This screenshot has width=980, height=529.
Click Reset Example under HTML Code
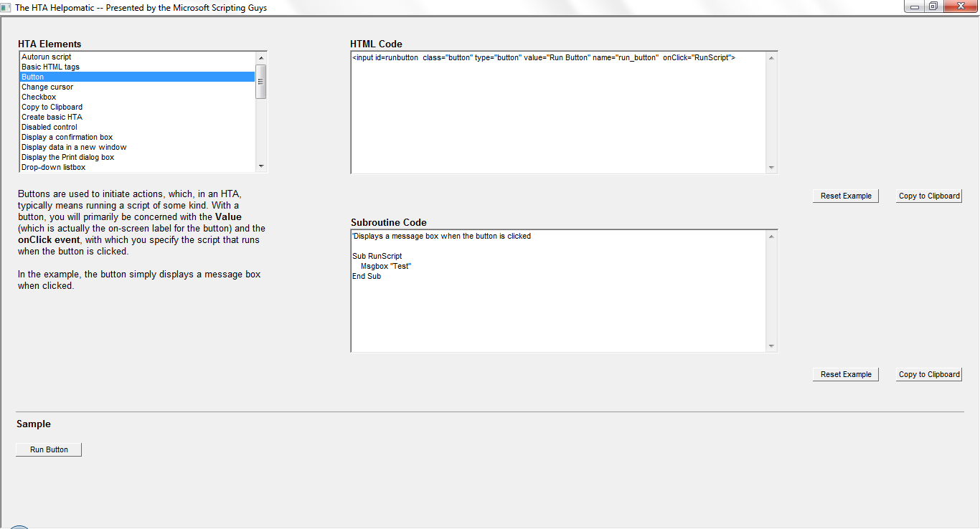846,196
